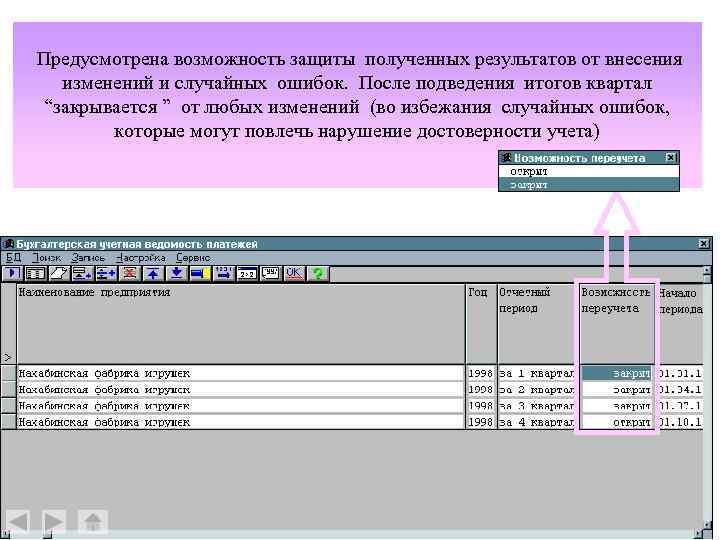Open help with green question mark icon
Viewport: 720px width, 540px height.
318,274
